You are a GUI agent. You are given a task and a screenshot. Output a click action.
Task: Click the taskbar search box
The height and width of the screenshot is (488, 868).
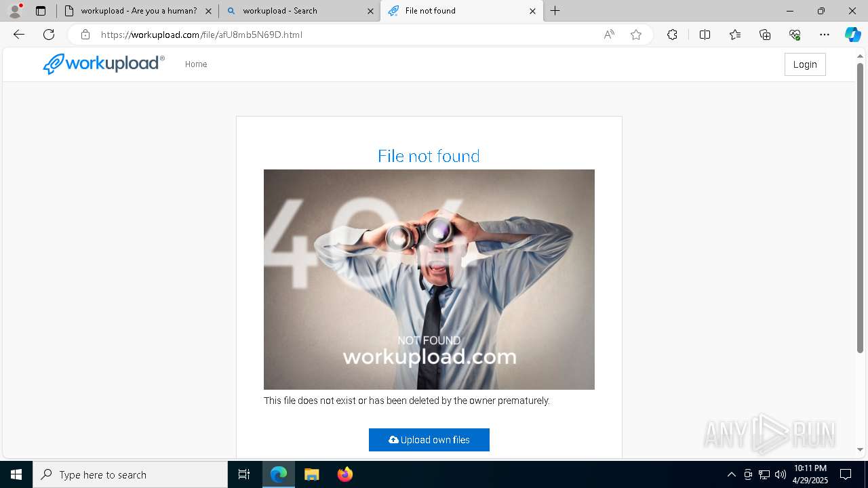click(x=130, y=474)
